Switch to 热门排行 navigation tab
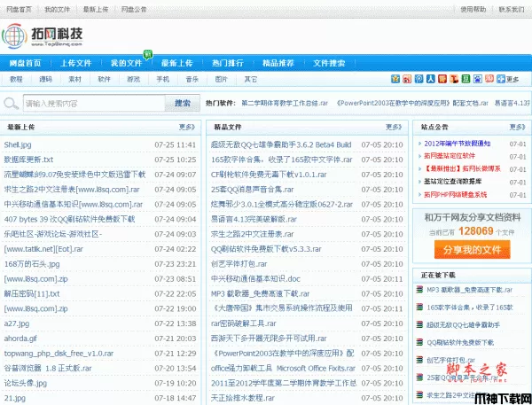Screen dimensions: 532x405 (228, 64)
